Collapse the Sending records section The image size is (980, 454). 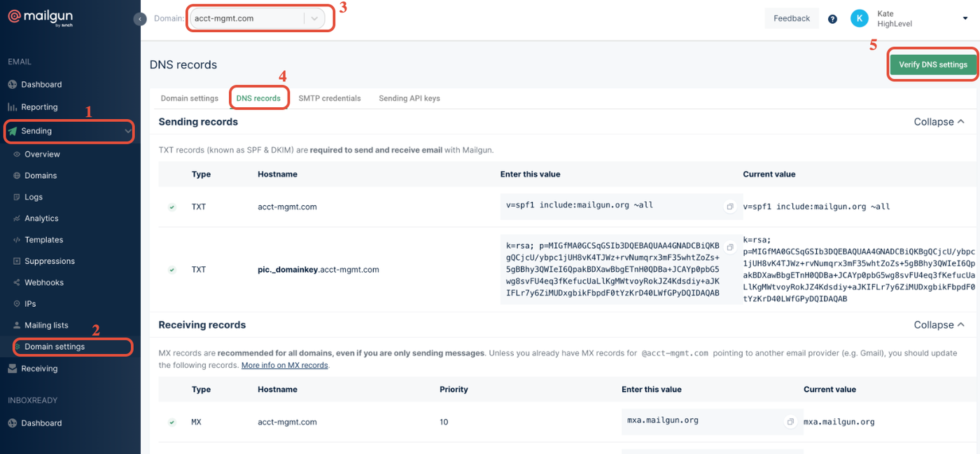(939, 122)
